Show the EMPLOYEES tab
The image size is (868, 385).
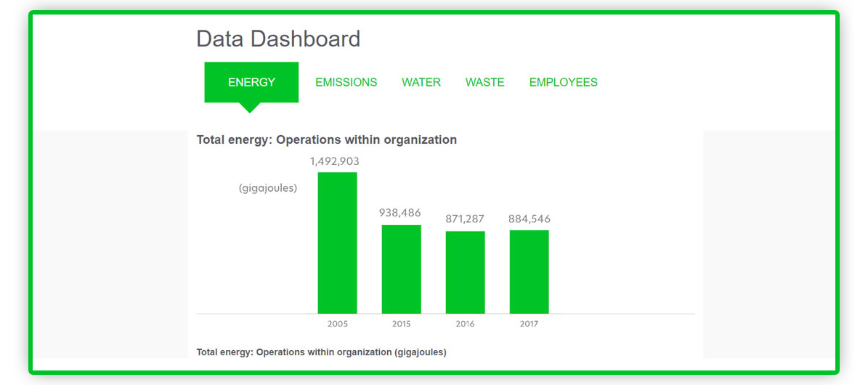[563, 83]
